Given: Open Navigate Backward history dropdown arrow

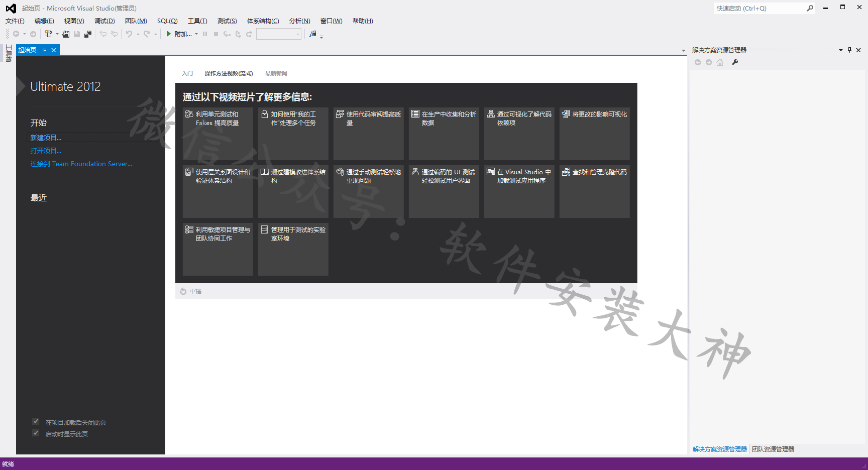Looking at the screenshot, I should tap(24, 34).
